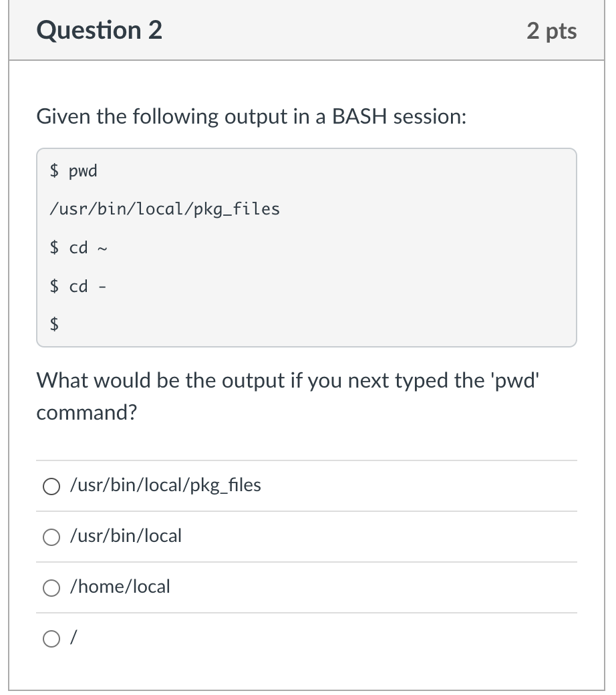
Task: Click the 2 pts score label
Action: (x=552, y=31)
